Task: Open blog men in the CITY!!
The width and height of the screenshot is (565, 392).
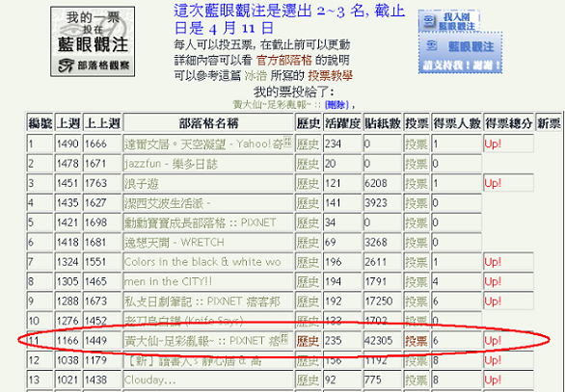Action: 169,282
